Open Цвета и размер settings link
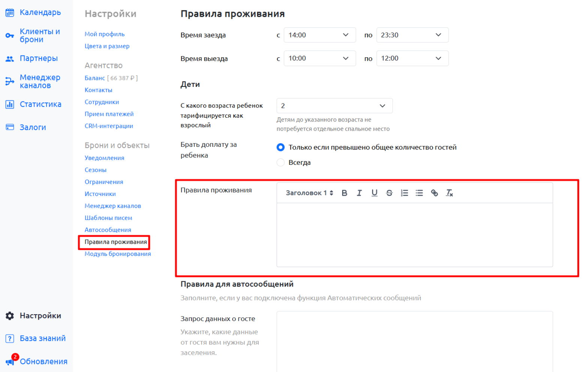The height and width of the screenshot is (372, 588). click(107, 46)
